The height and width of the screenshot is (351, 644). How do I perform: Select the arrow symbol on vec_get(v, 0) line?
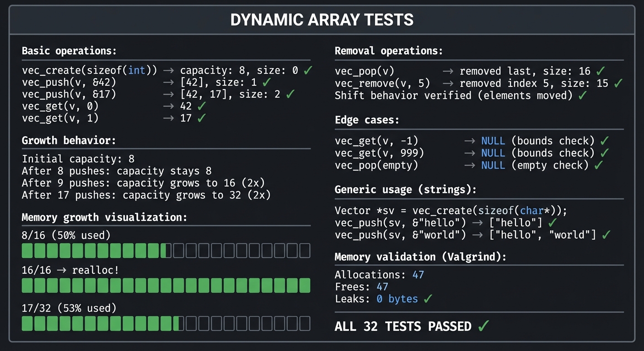tap(168, 106)
